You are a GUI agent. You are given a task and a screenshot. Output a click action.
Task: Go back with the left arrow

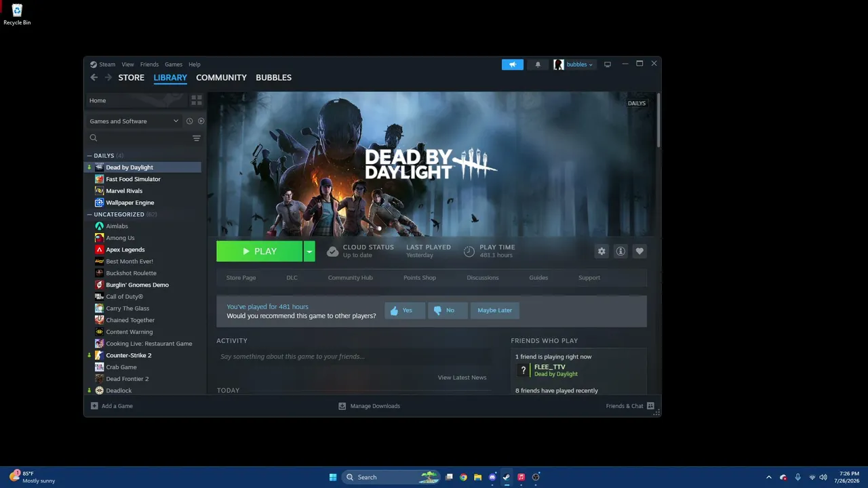[x=94, y=77]
